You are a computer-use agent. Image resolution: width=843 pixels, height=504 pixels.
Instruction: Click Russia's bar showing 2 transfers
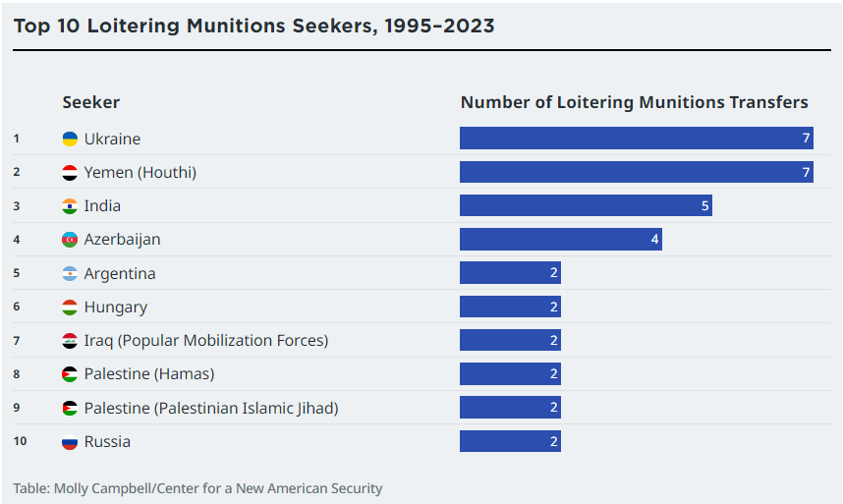pyautogui.click(x=510, y=441)
